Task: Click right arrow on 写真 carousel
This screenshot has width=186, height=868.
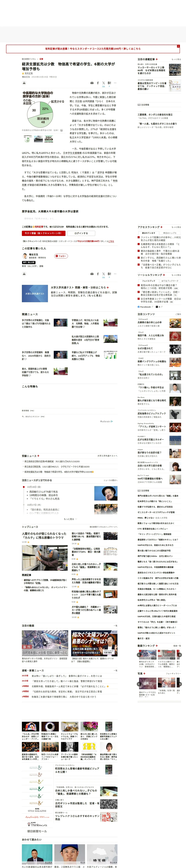Action: click(180, 684)
